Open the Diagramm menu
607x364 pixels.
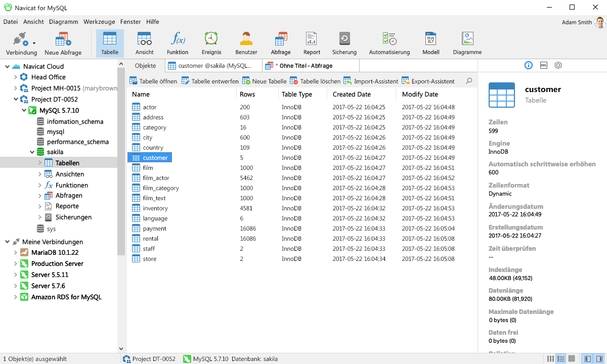tap(64, 22)
